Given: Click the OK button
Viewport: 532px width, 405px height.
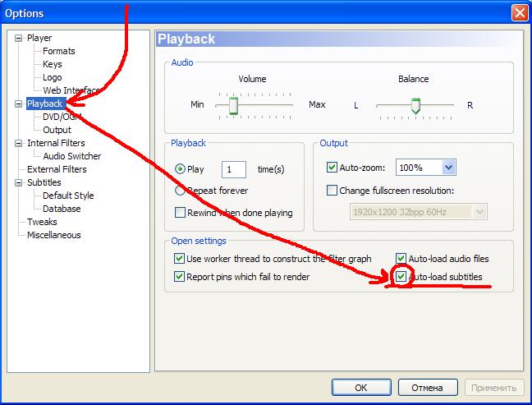Looking at the screenshot, I should point(361,388).
